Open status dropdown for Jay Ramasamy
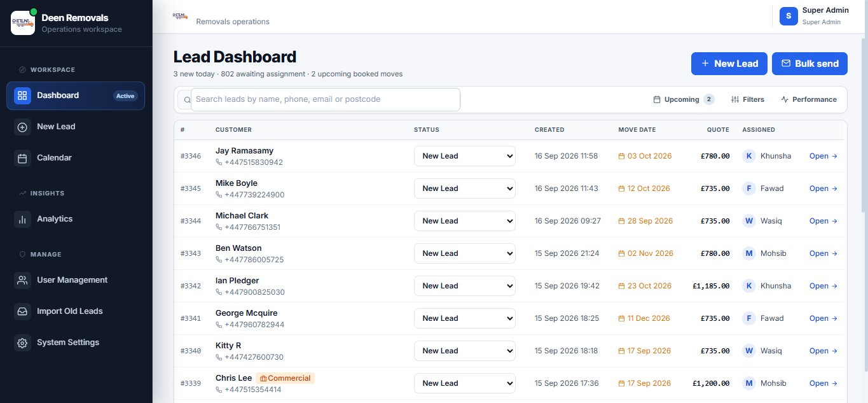This screenshot has width=868, height=403. 464,156
